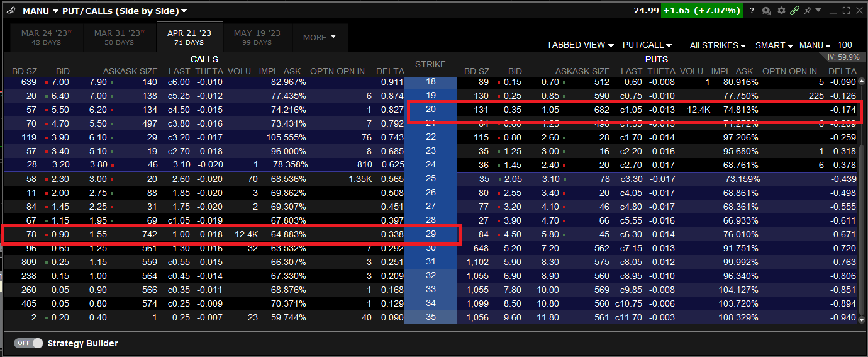Expand the arrow next to the pushpin
This screenshot has width=868, height=357.
[818, 11]
